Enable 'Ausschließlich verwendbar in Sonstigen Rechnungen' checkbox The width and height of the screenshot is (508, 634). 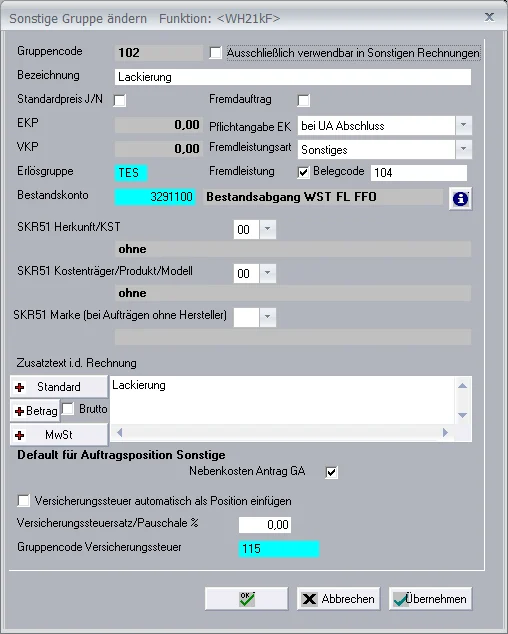216,53
